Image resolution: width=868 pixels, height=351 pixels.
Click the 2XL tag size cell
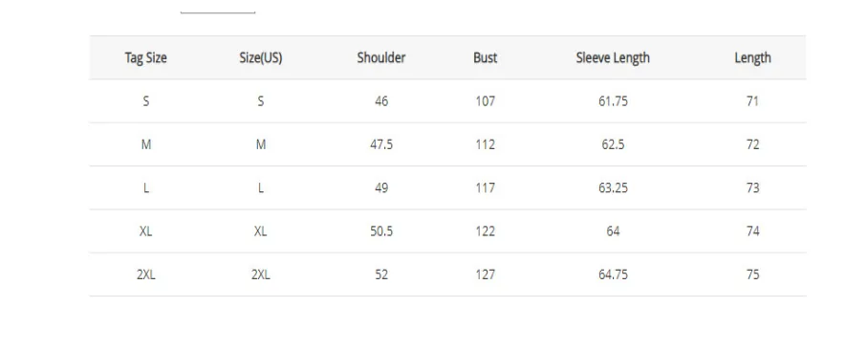point(146,274)
